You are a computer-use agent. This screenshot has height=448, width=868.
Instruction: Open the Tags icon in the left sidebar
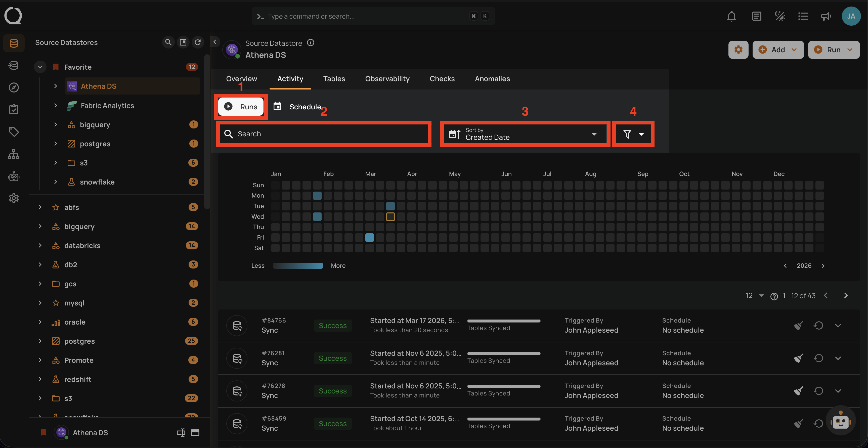click(14, 131)
